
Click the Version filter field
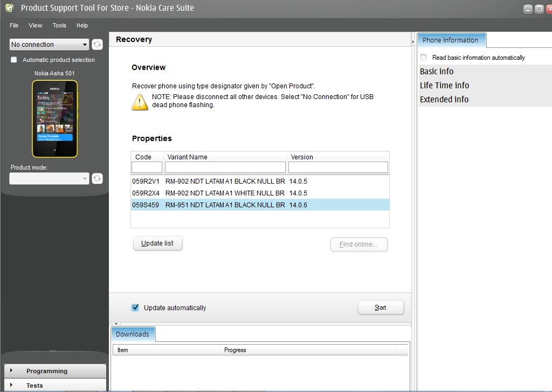click(338, 167)
